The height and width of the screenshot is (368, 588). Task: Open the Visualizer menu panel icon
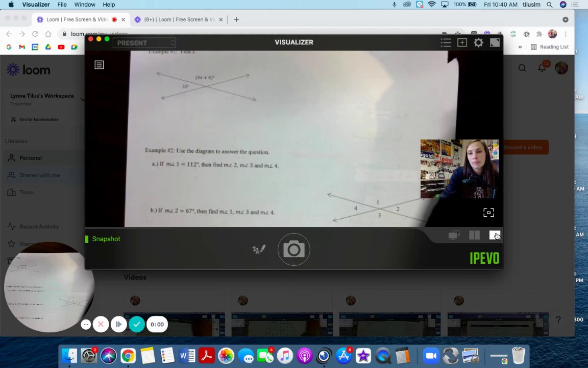tap(99, 65)
